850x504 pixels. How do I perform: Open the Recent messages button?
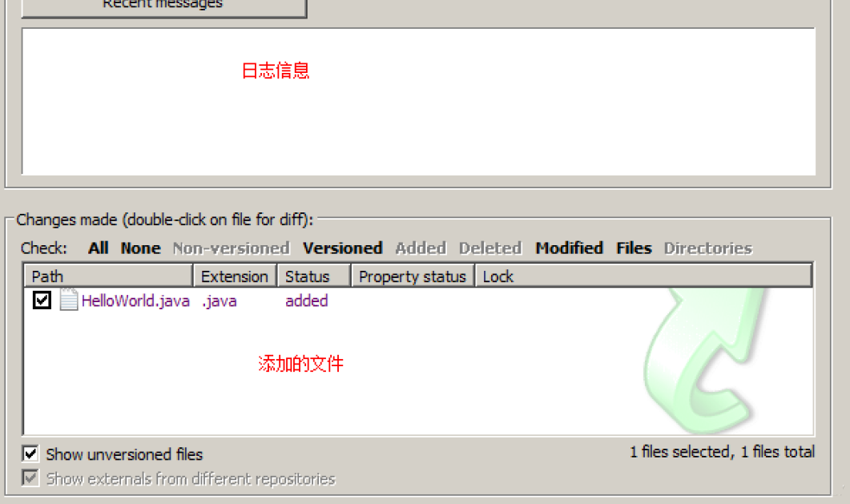tap(163, 6)
